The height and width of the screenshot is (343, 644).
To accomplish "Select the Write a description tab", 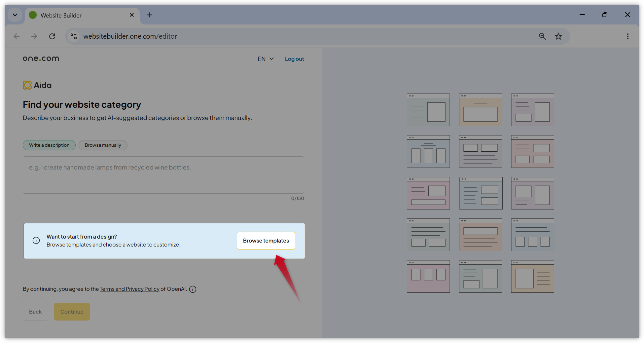I will point(49,145).
